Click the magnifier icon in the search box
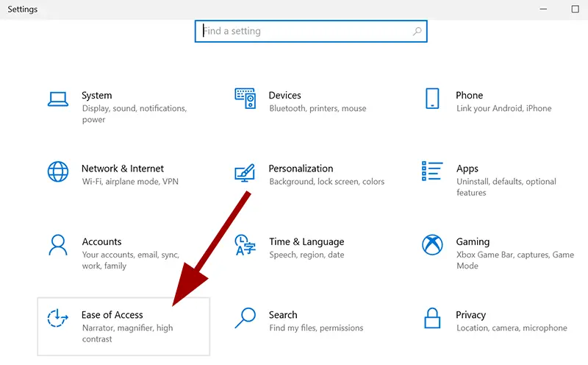Screen dimensions: 588x365 click(417, 31)
